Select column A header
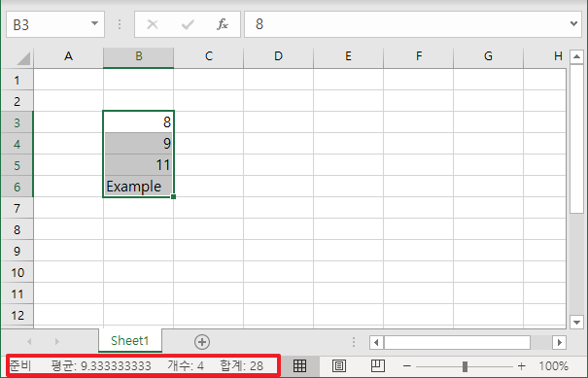Viewport: 588px width, 378px height. pos(69,57)
